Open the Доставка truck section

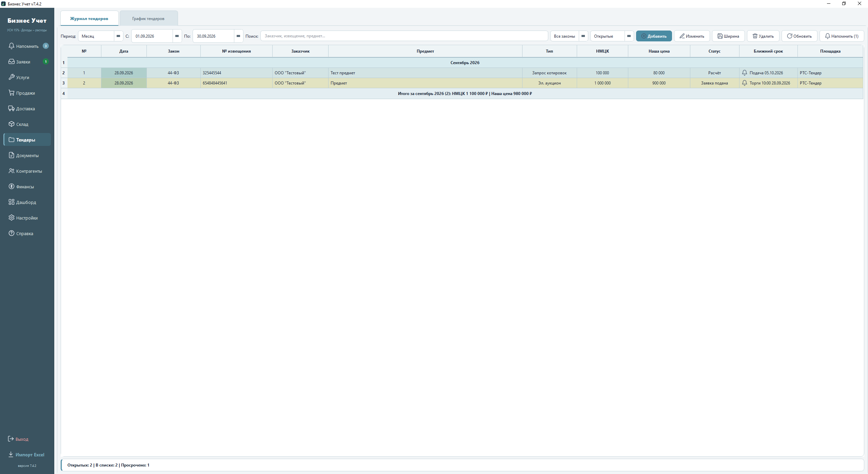27,109
